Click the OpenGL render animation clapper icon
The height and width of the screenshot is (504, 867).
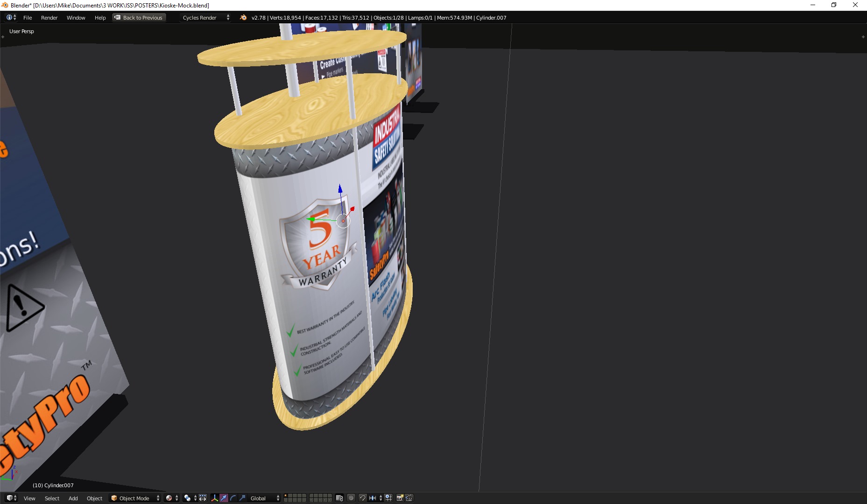409,498
